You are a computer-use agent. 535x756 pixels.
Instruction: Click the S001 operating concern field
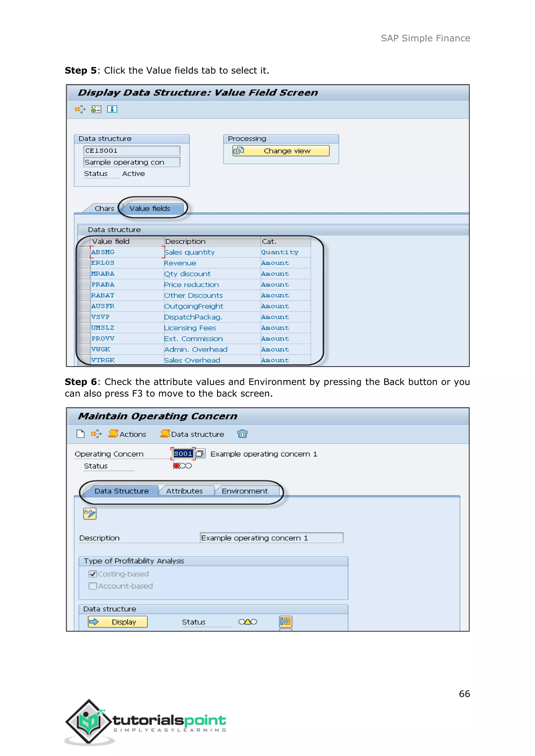pyautogui.click(x=183, y=454)
